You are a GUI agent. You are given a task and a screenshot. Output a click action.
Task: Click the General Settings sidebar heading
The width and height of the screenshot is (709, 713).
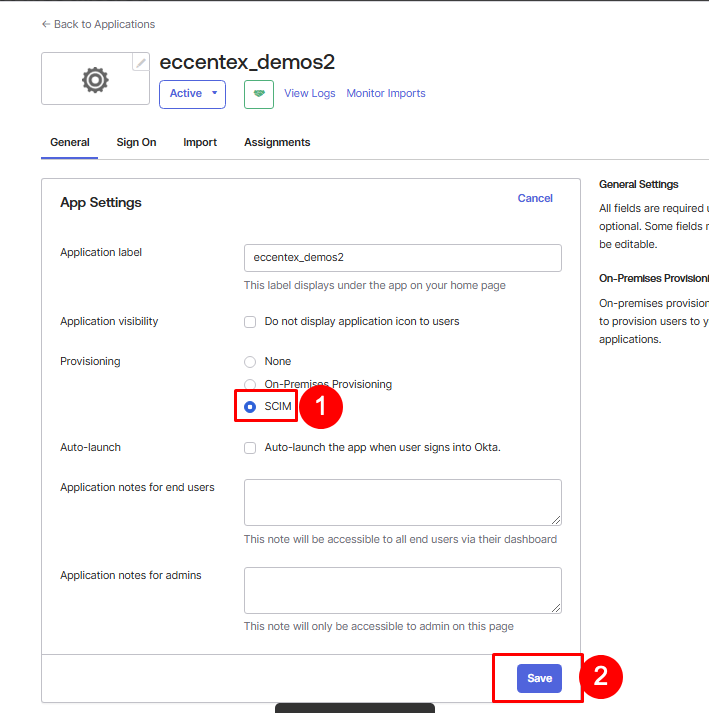(x=638, y=184)
